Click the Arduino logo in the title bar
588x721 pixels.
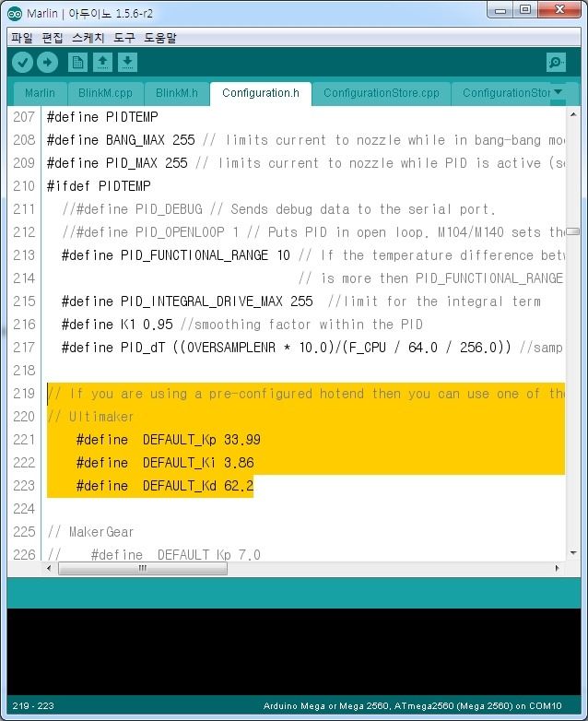15,14
